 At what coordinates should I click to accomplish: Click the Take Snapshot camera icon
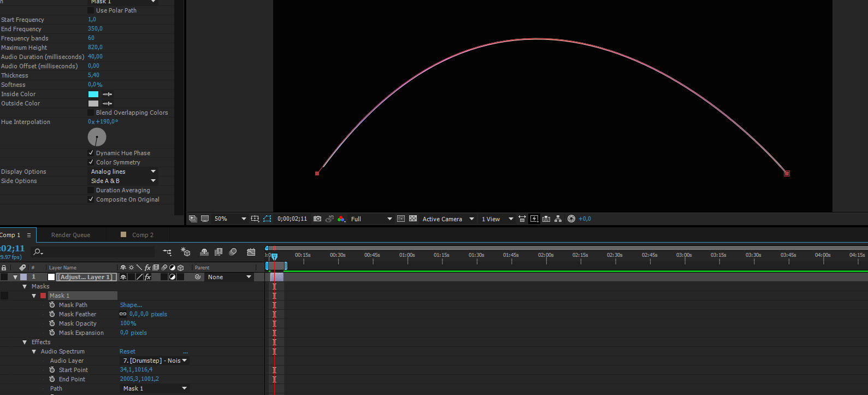[317, 219]
